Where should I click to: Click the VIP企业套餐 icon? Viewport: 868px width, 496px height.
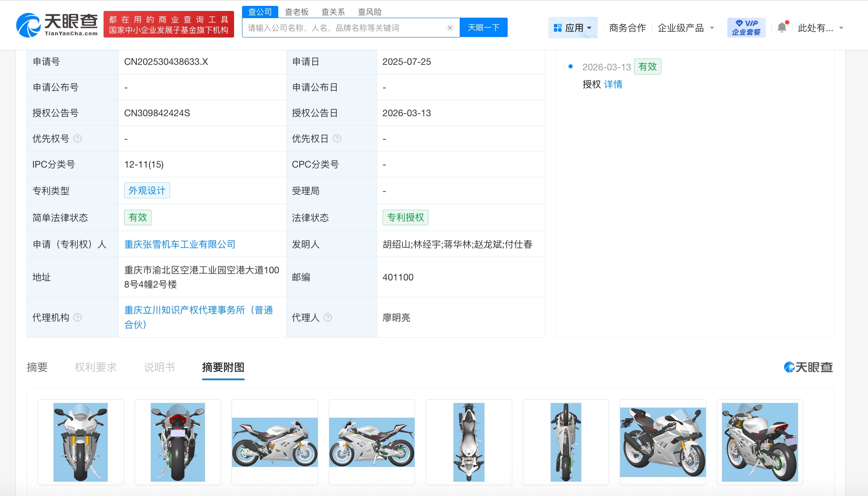[x=746, y=27]
